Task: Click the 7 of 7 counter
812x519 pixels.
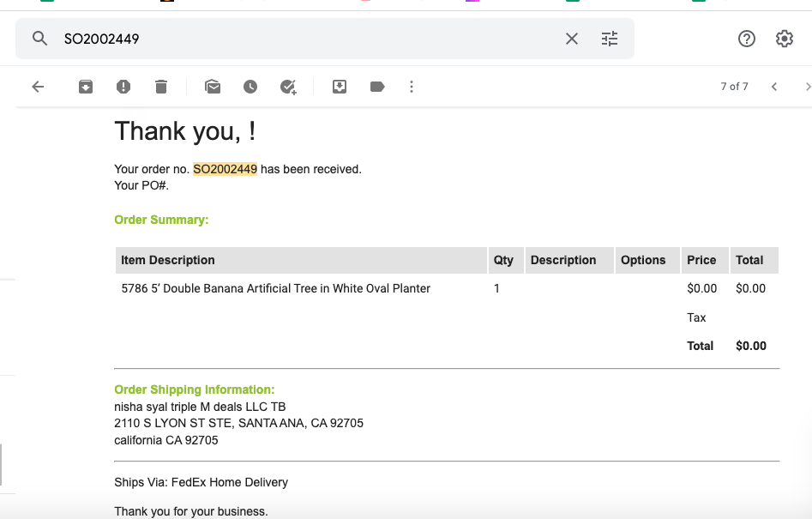Action: click(x=734, y=87)
